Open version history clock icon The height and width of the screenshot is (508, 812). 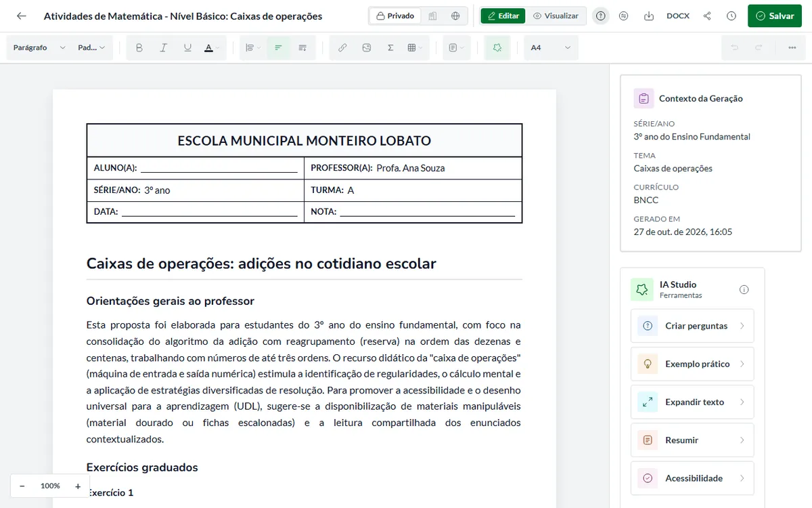(x=731, y=16)
